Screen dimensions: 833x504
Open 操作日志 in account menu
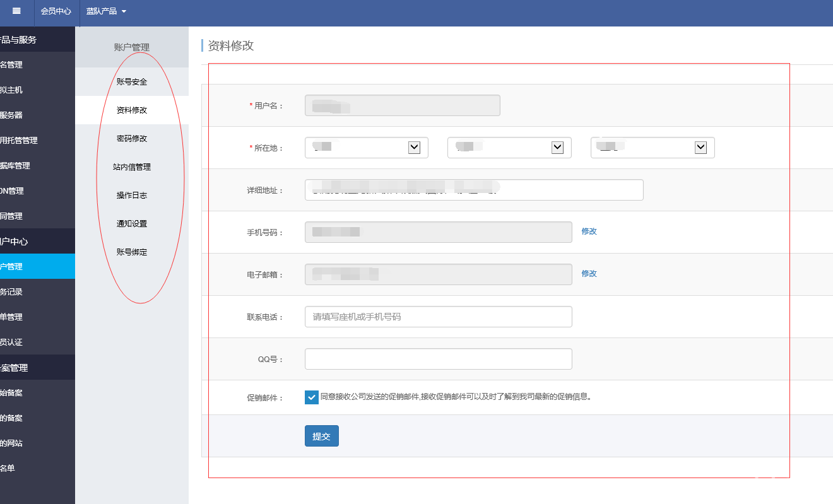coord(132,196)
